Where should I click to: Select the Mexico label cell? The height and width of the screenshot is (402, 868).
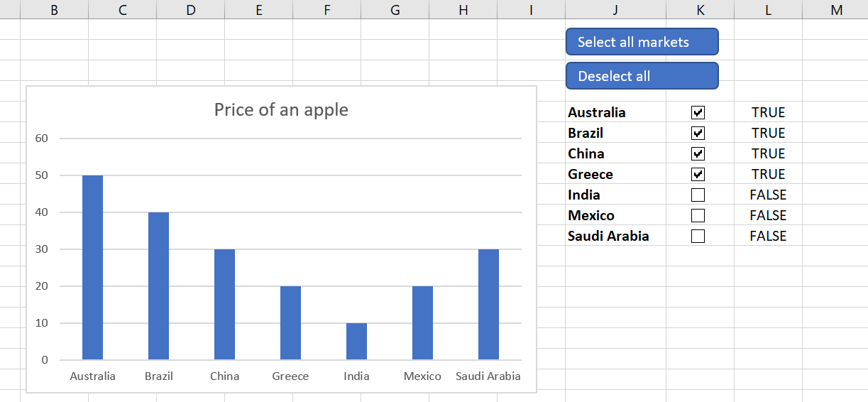click(x=615, y=215)
